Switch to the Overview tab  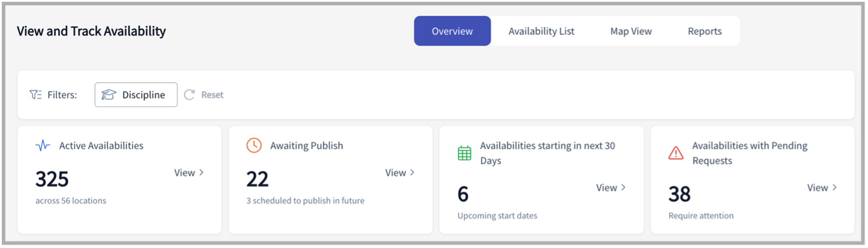click(452, 31)
